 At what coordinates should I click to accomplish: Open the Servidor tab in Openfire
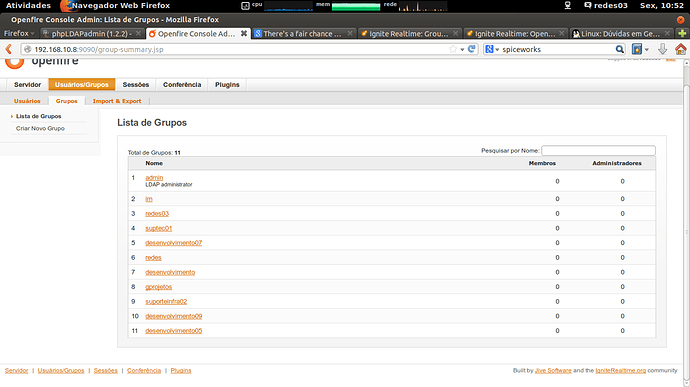tap(27, 85)
